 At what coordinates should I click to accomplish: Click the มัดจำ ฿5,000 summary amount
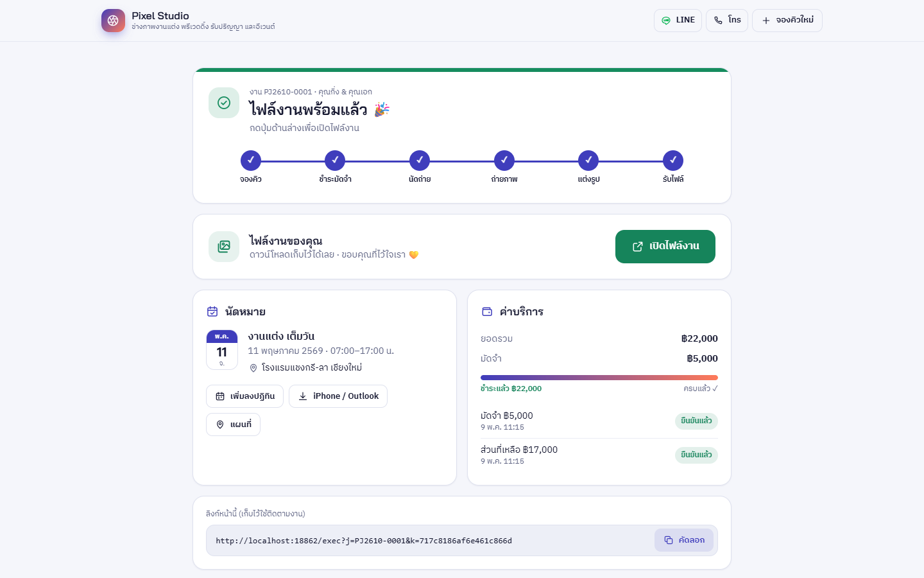click(x=702, y=358)
